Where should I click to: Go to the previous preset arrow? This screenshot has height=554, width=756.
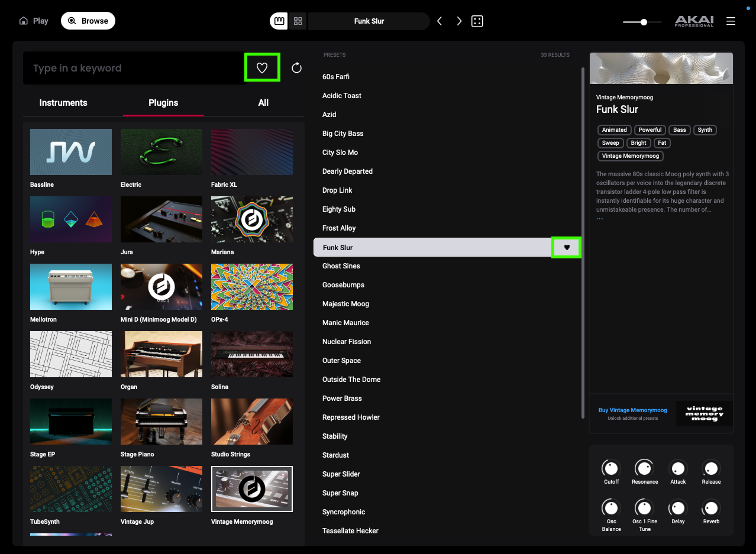pyautogui.click(x=440, y=21)
